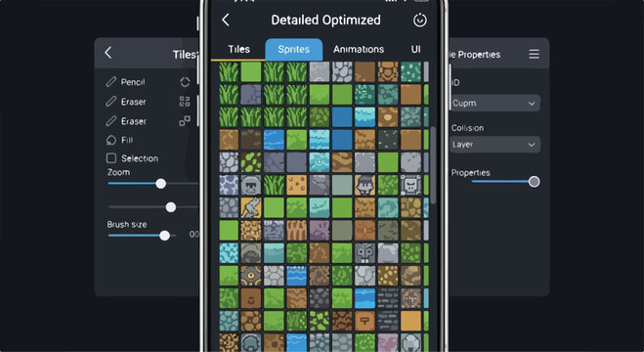Switch to the Sprites tab
Image resolution: width=644 pixels, height=352 pixels.
tap(294, 49)
